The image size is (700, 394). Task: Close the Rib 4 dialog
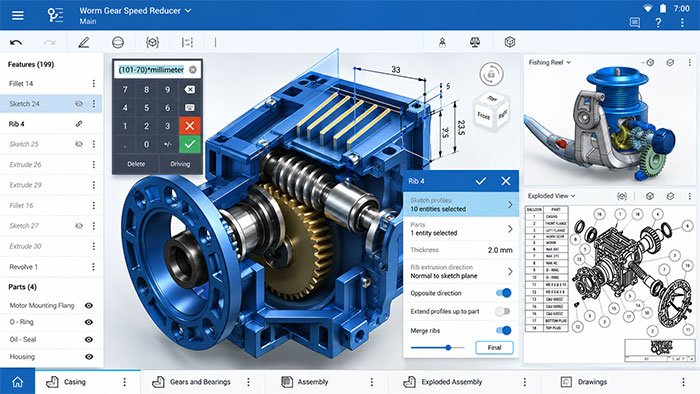pos(505,181)
